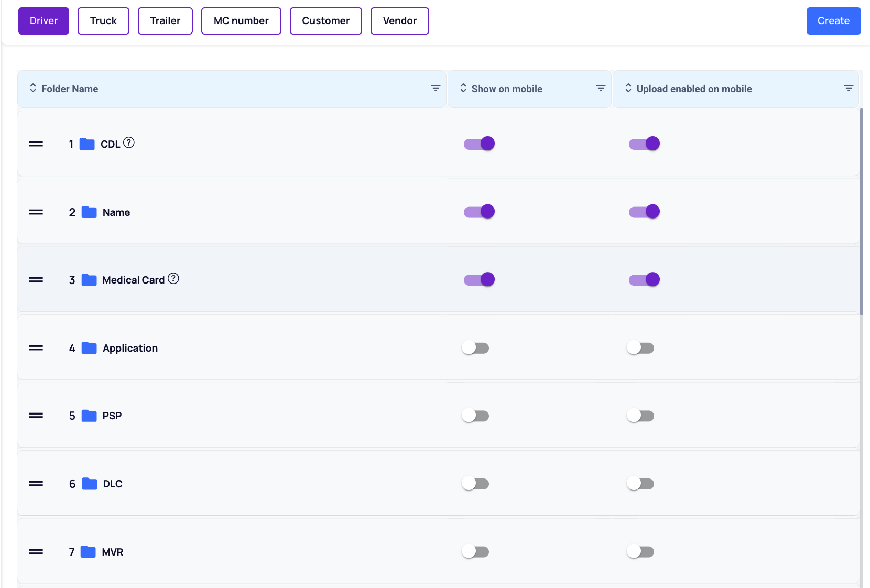The height and width of the screenshot is (588, 870).
Task: Click the drag handle for PSP row
Action: coord(36,416)
